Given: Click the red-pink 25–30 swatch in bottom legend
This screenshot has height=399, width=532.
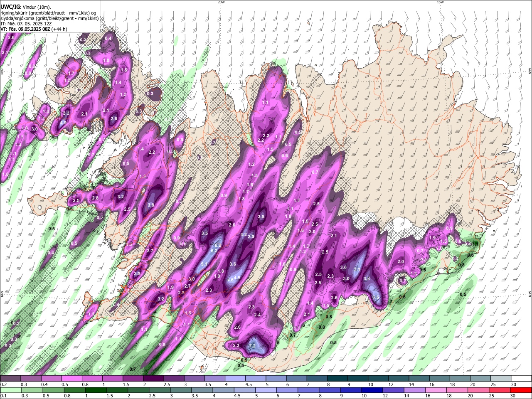Looking at the screenshot, I should (500, 390).
